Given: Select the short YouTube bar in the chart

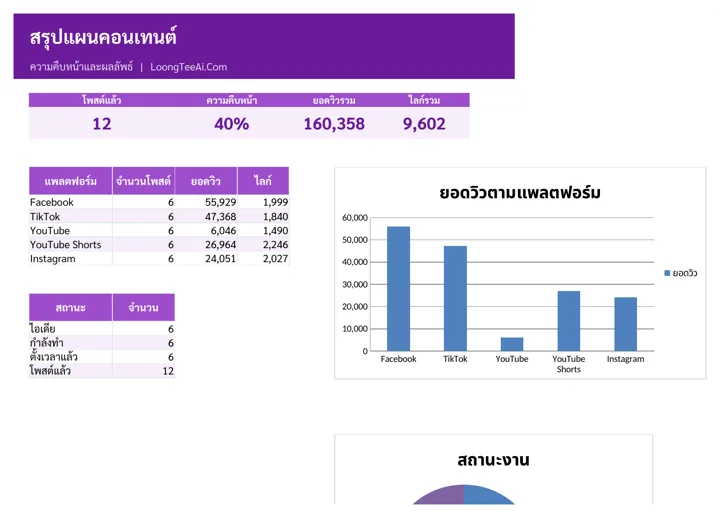Looking at the screenshot, I should pos(512,344).
